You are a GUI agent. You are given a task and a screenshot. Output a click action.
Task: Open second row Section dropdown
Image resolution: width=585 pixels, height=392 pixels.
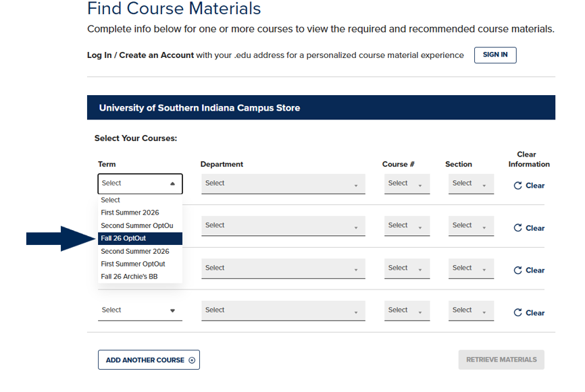click(x=471, y=226)
